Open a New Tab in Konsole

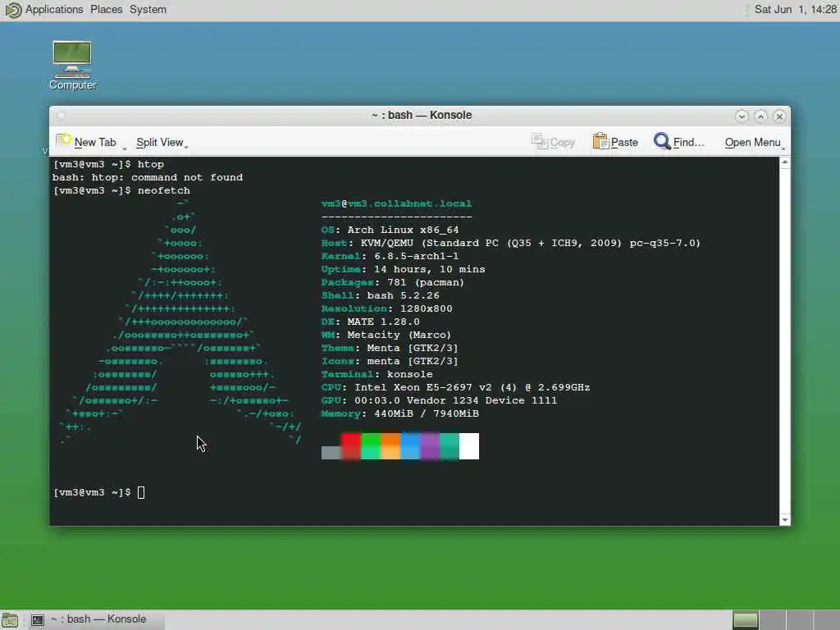[x=87, y=142]
